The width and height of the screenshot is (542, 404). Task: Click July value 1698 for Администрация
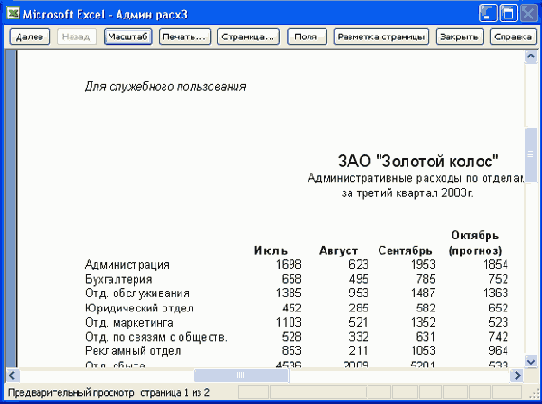click(x=289, y=265)
